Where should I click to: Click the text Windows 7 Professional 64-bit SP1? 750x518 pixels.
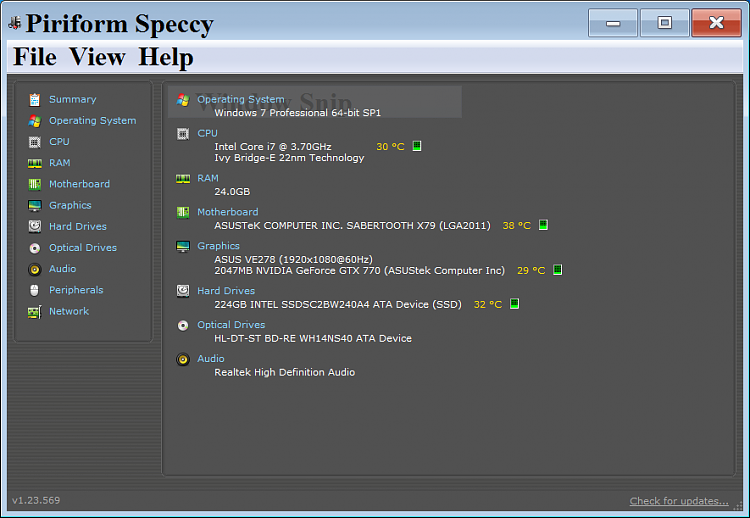pyautogui.click(x=298, y=113)
